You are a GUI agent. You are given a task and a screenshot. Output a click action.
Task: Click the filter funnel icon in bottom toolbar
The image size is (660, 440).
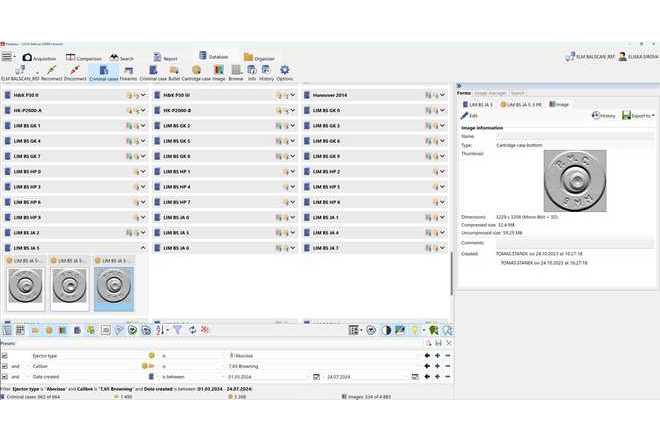coord(178,330)
